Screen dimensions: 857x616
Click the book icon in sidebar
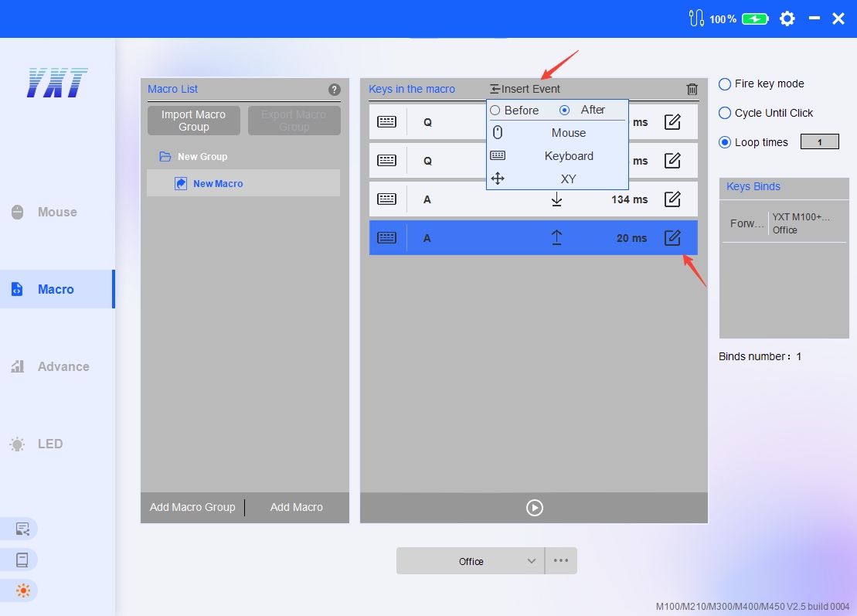coord(22,560)
